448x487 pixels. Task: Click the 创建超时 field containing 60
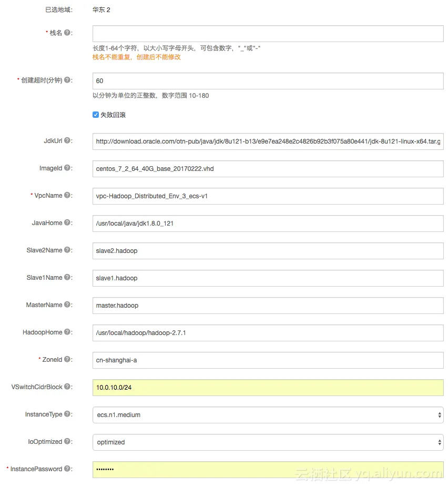pyautogui.click(x=268, y=81)
